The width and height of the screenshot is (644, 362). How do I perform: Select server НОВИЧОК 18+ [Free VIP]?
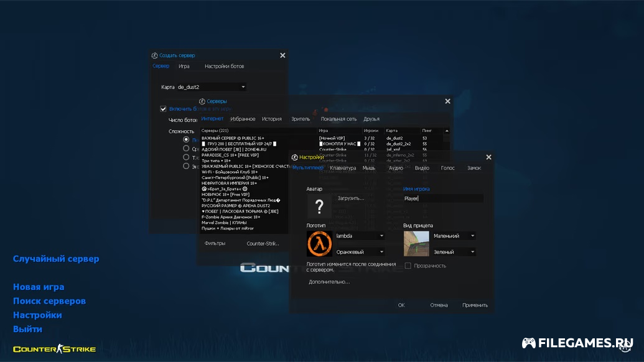225,195
